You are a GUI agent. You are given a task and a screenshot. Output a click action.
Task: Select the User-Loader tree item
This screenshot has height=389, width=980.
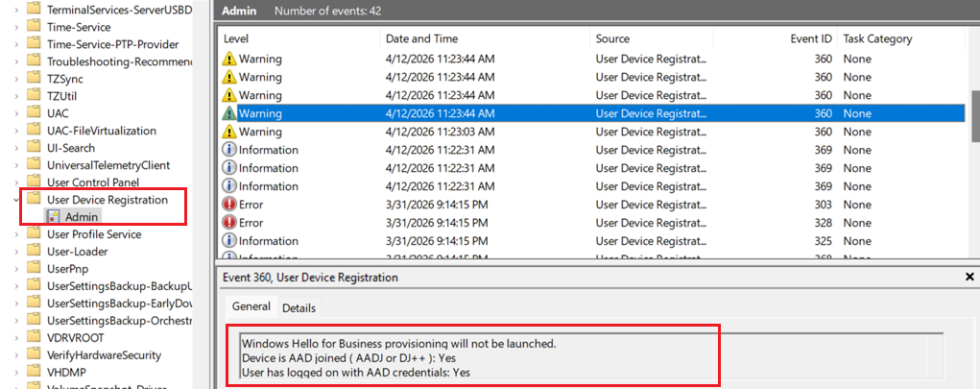(78, 252)
